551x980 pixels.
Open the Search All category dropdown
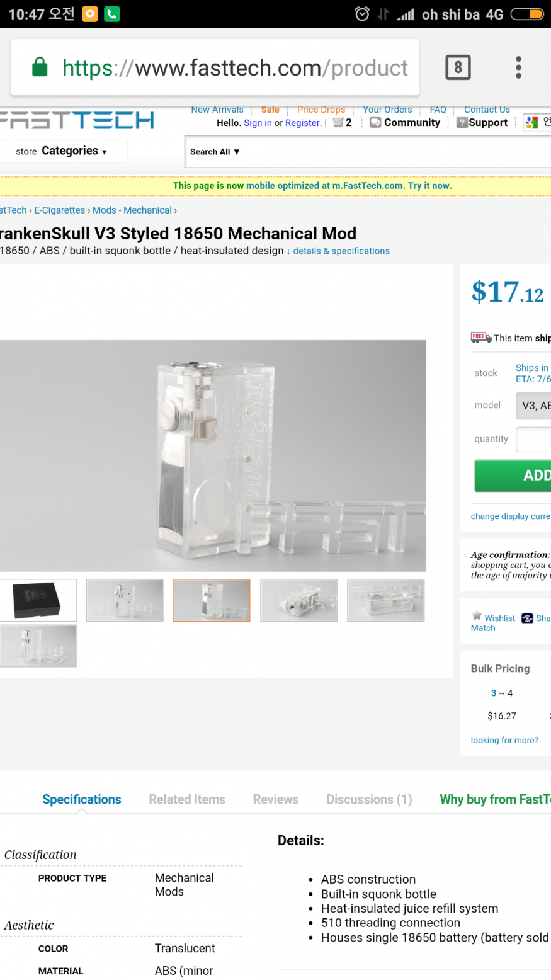tap(215, 152)
